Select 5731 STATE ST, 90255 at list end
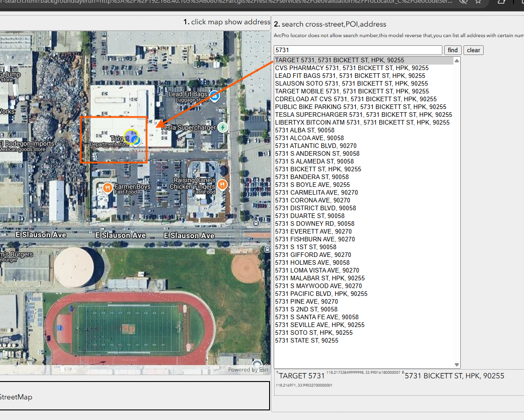The width and height of the screenshot is (524, 420). coord(306,340)
